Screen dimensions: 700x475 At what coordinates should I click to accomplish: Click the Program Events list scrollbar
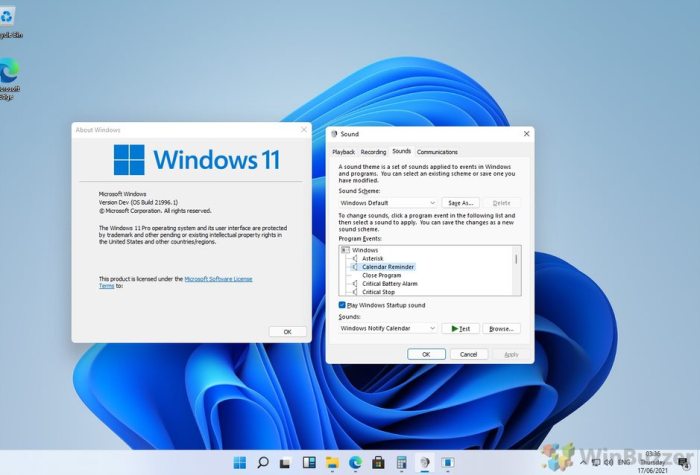pyautogui.click(x=516, y=259)
